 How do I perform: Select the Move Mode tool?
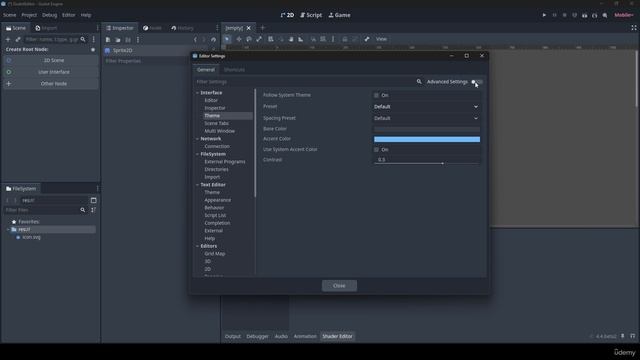239,39
